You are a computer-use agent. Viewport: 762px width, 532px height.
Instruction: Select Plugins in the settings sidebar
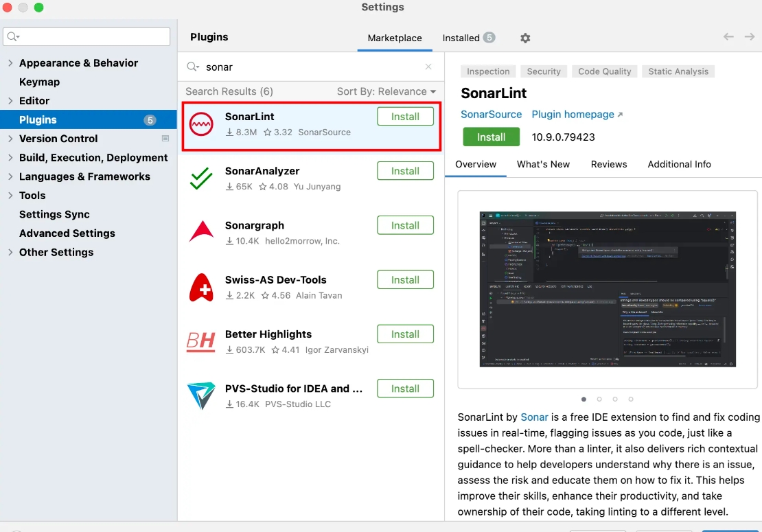click(89, 119)
